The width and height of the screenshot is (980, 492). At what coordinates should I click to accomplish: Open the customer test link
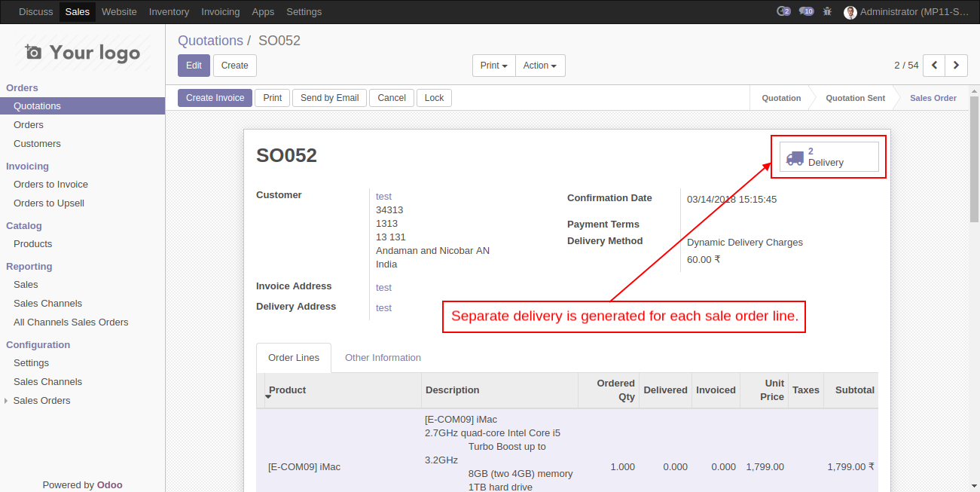(x=383, y=196)
